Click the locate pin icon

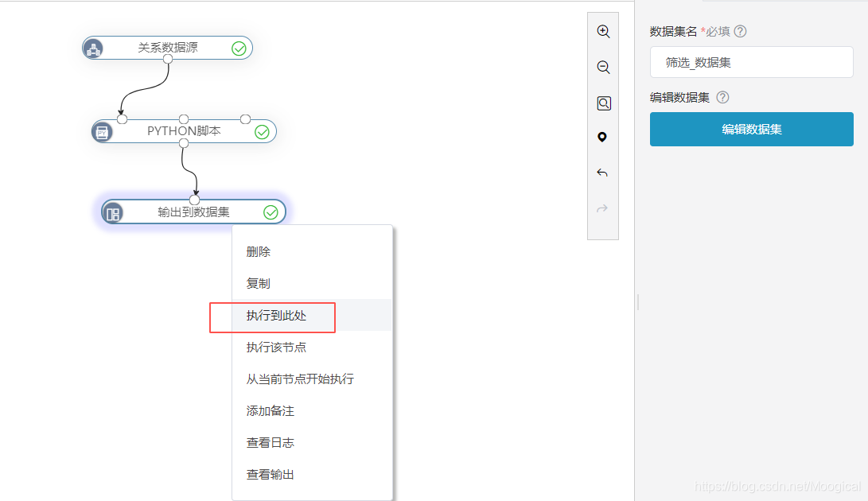click(x=602, y=138)
